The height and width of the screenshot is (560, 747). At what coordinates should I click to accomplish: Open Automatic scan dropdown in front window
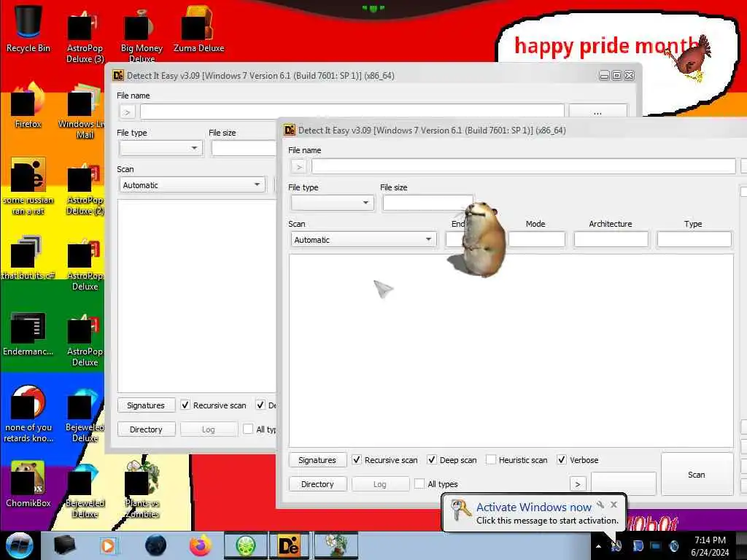coord(363,239)
